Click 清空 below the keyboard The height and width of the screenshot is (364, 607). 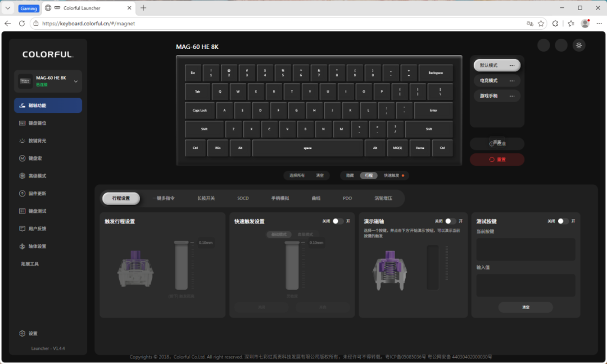point(320,176)
